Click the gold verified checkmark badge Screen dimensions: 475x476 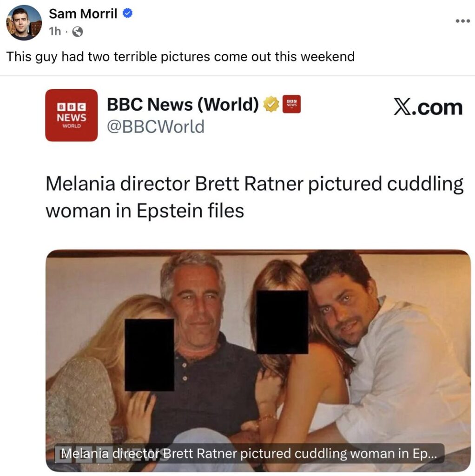[271, 105]
